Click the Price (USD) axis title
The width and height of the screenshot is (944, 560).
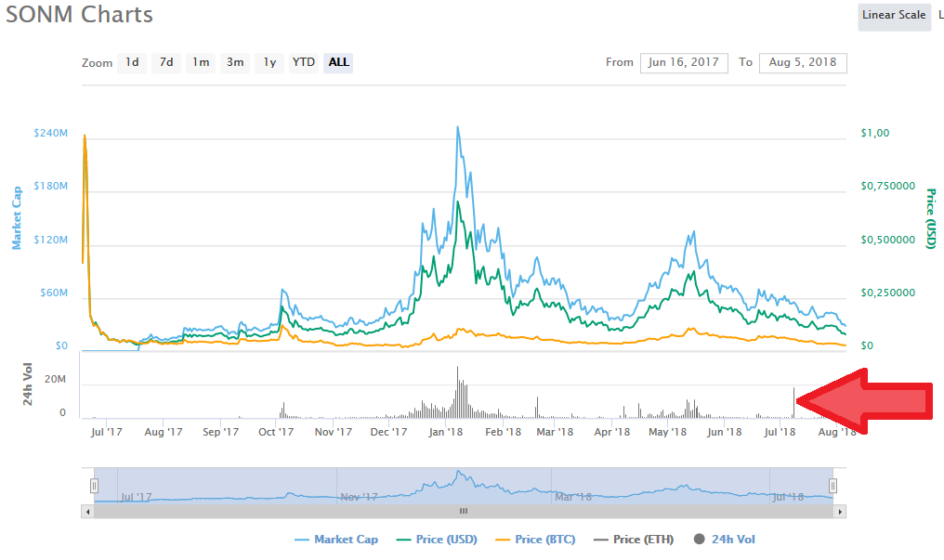point(931,218)
